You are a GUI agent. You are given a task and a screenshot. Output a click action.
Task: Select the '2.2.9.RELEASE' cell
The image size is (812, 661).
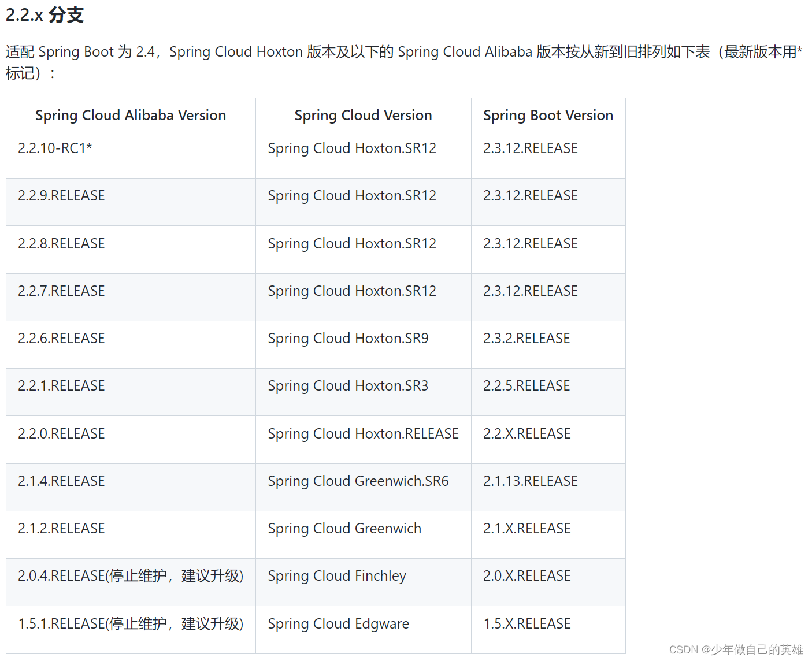(131, 202)
